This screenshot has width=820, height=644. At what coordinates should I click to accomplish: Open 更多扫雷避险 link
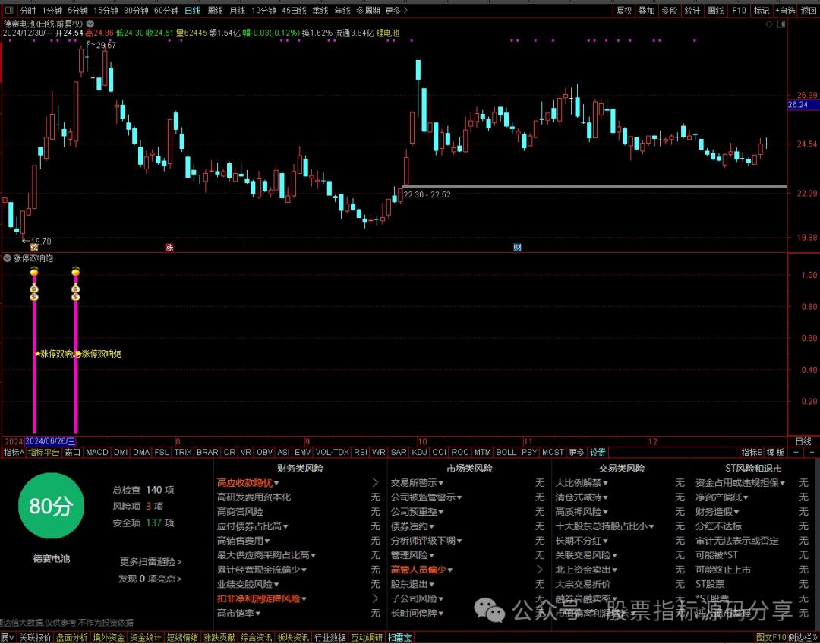click(150, 561)
